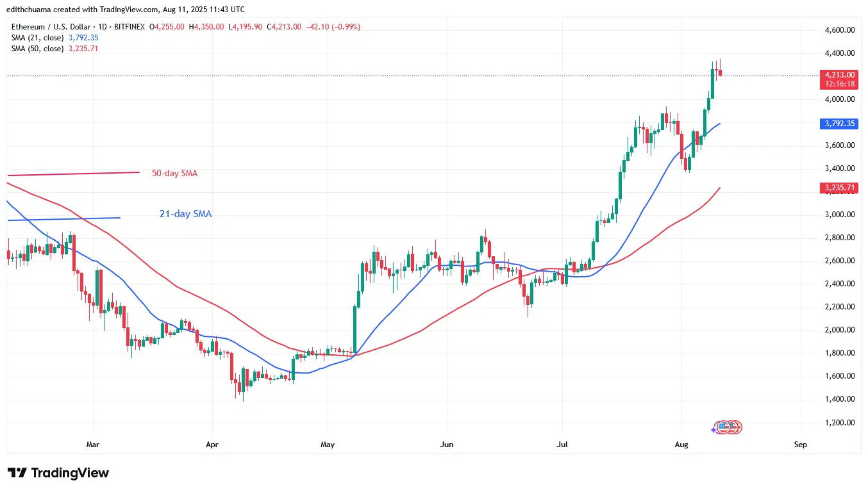Click the 4,600.00 level on the price scale

839,30
